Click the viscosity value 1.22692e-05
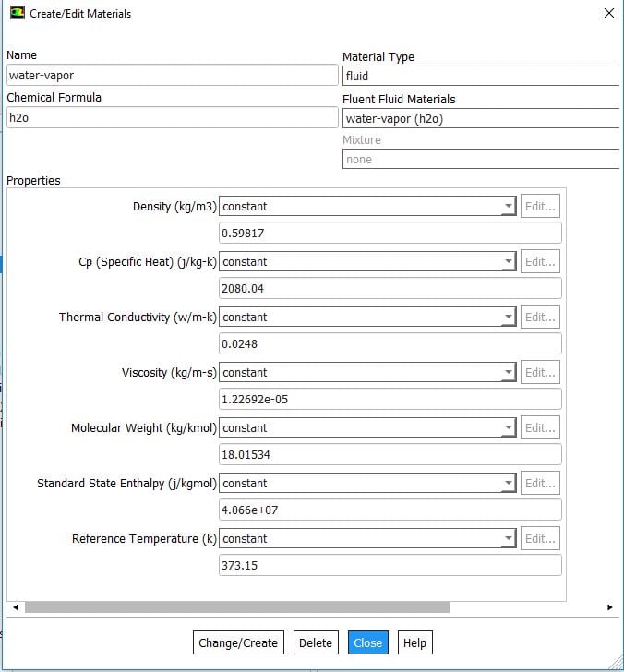 click(390, 399)
